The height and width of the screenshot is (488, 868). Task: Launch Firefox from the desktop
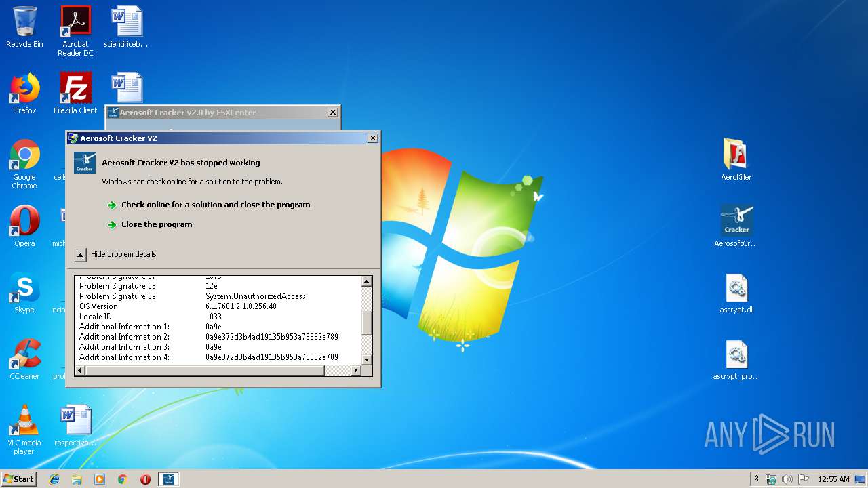(24, 94)
